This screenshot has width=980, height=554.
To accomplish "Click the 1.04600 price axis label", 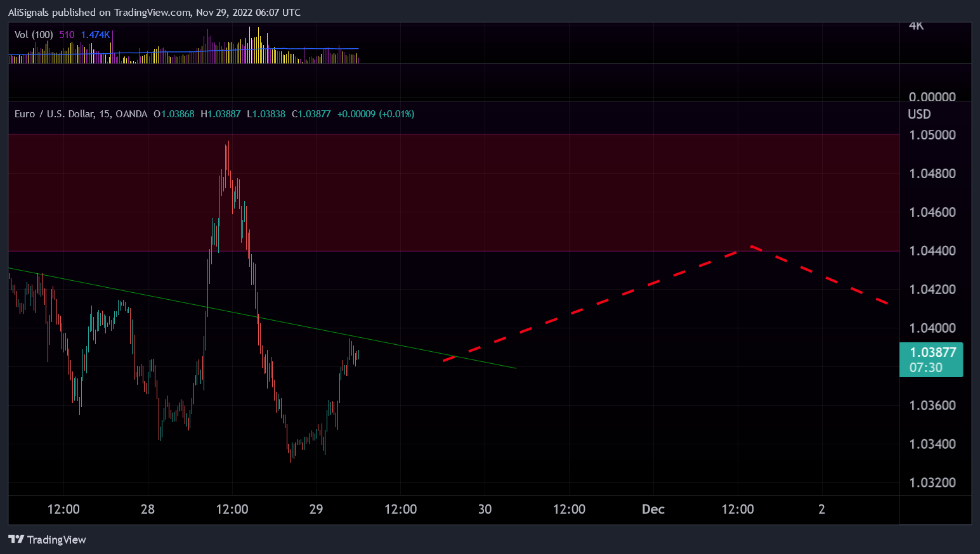I will click(932, 212).
